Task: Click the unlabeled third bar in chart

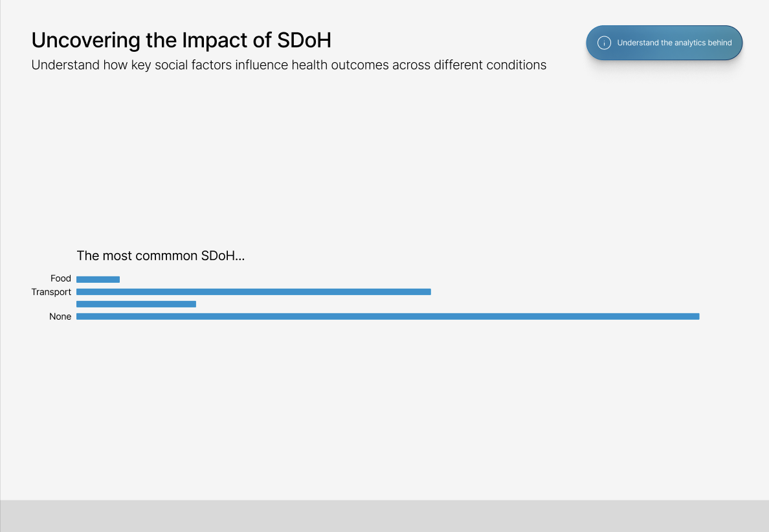Action: (x=137, y=304)
